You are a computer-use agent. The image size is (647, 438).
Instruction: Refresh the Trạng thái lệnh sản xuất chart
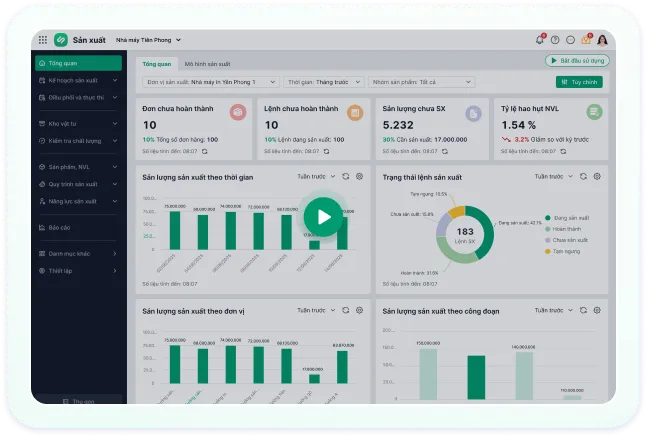(585, 176)
